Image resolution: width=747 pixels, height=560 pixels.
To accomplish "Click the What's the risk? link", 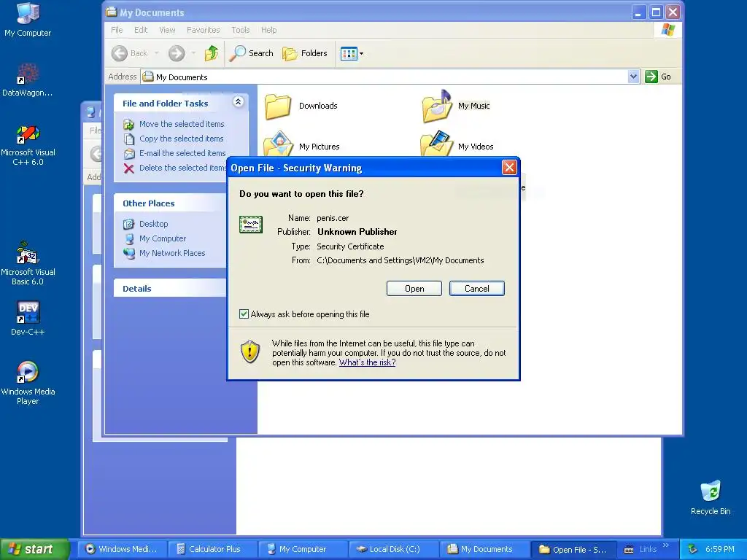I will (x=368, y=362).
